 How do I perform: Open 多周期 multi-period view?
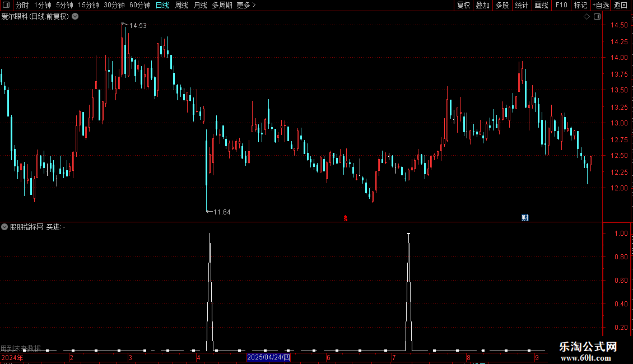222,5
